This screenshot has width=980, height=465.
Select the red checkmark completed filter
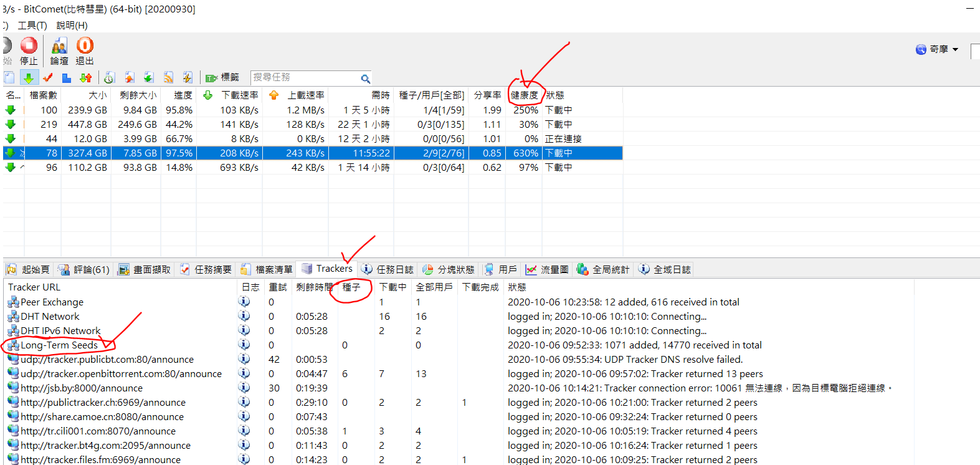pyautogui.click(x=48, y=77)
